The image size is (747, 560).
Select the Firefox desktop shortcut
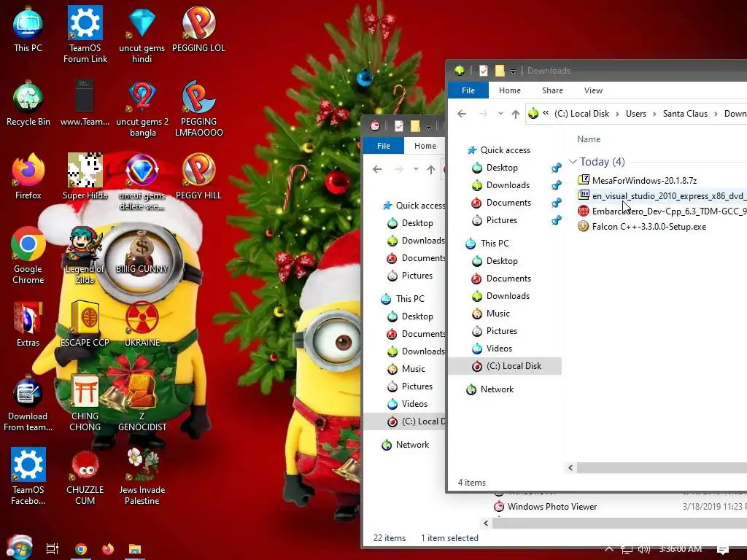(x=28, y=176)
